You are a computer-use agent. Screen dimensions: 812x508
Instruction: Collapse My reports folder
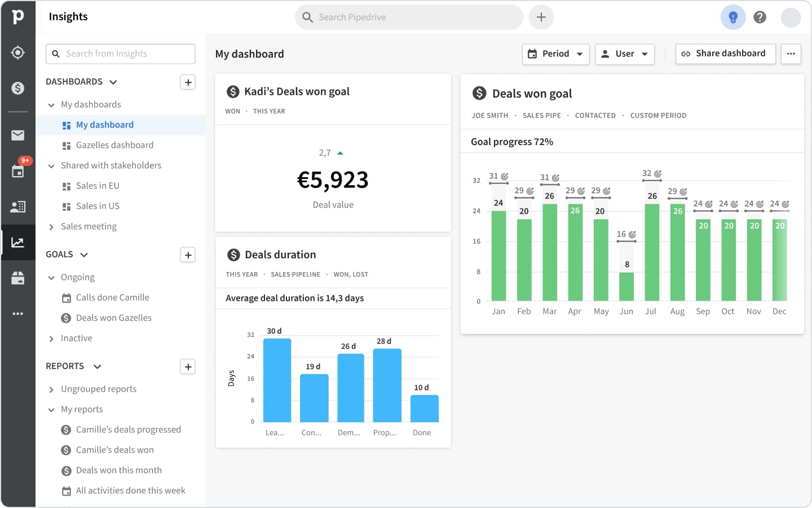[x=51, y=410]
